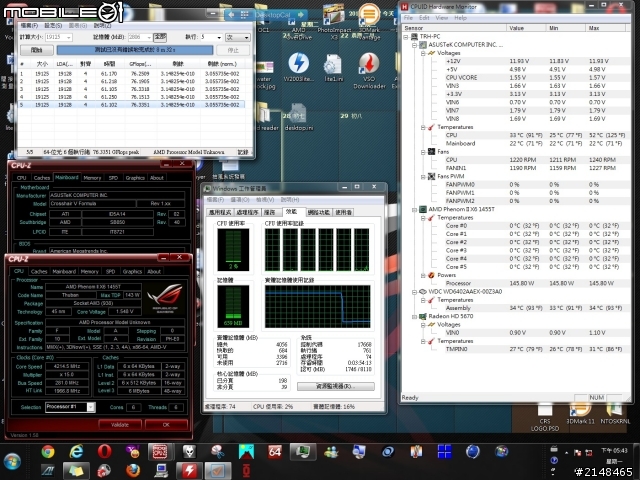Image resolution: width=640 pixels, height=480 pixels.
Task: Click the 全部 button in LinX
Action: click(x=160, y=37)
